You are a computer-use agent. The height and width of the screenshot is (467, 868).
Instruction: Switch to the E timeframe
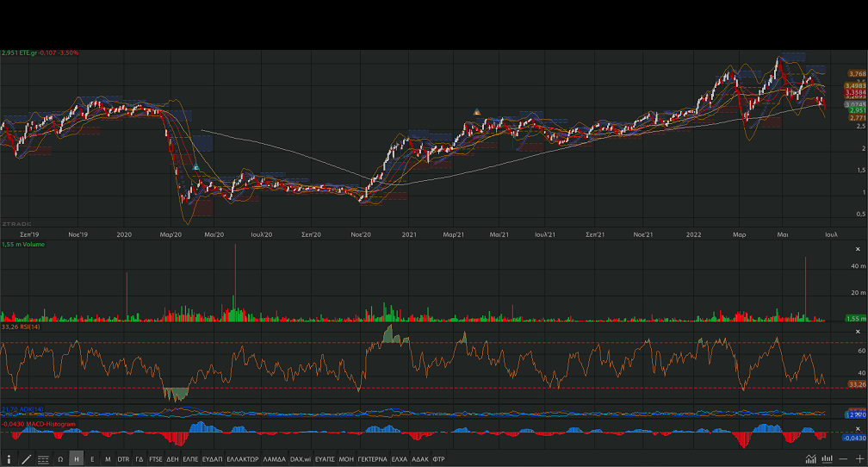pos(92,459)
